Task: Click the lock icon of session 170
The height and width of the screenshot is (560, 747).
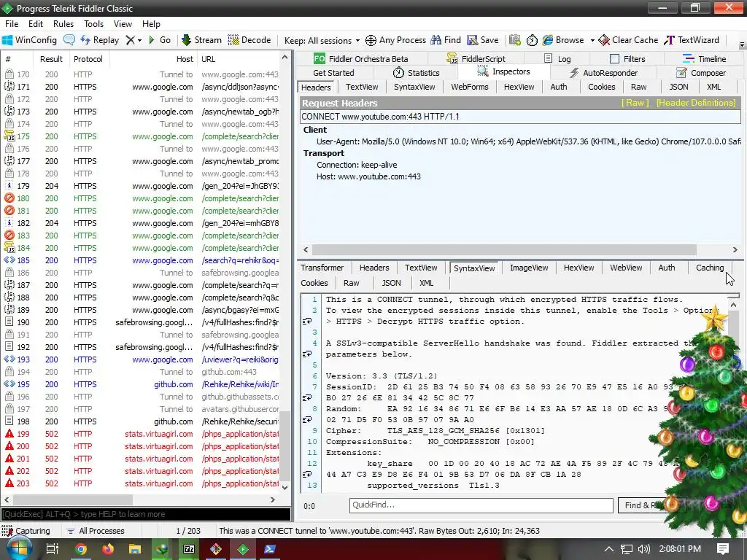Action: click(9, 74)
